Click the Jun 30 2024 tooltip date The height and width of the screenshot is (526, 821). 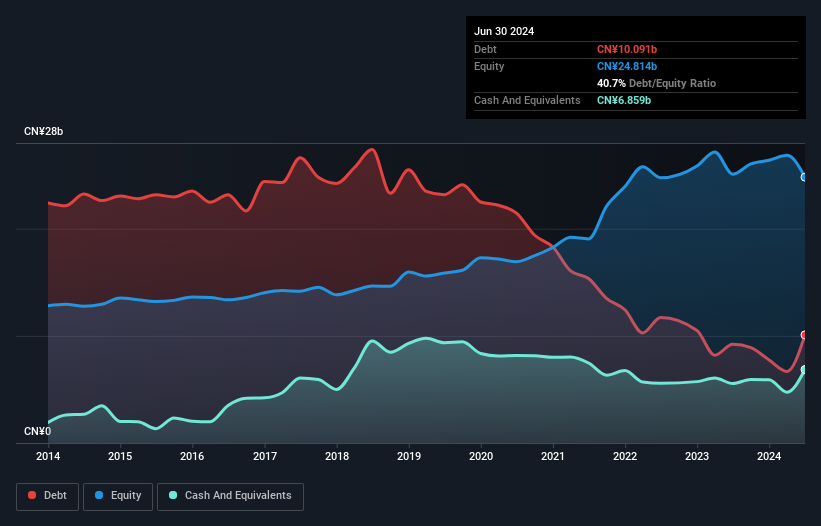pyautogui.click(x=504, y=31)
